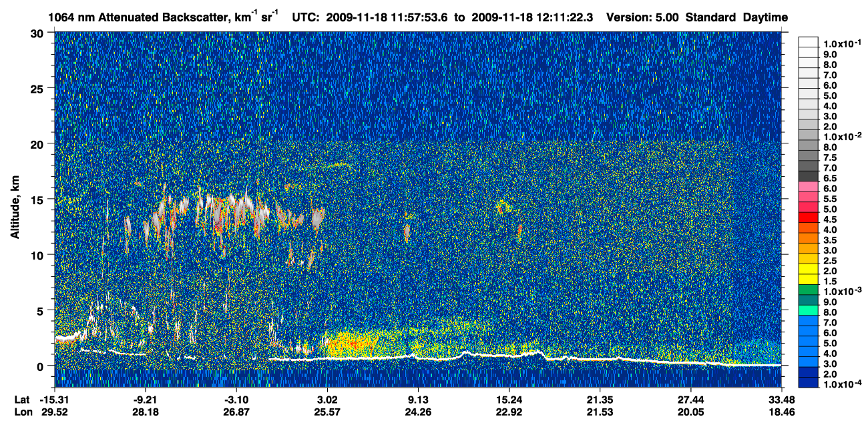868x445 pixels.
Task: Click the colorbar label '2.5'
Action: pyautogui.click(x=831, y=260)
